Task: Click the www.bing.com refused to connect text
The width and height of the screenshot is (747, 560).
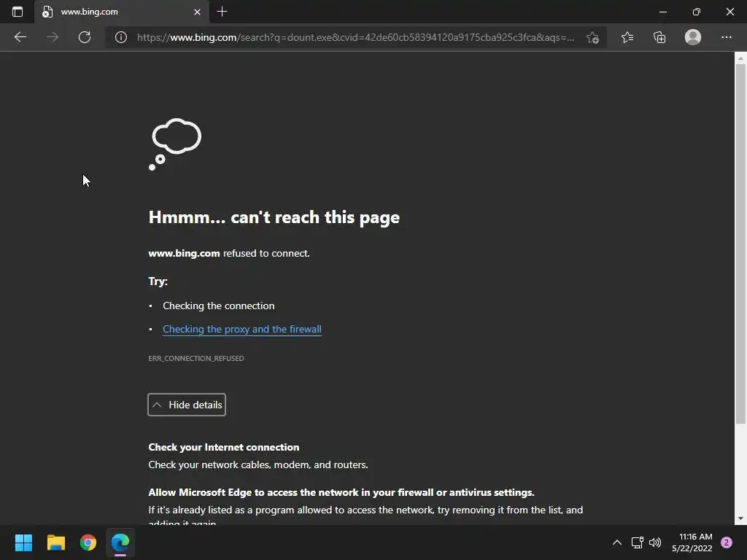Action: [228, 253]
